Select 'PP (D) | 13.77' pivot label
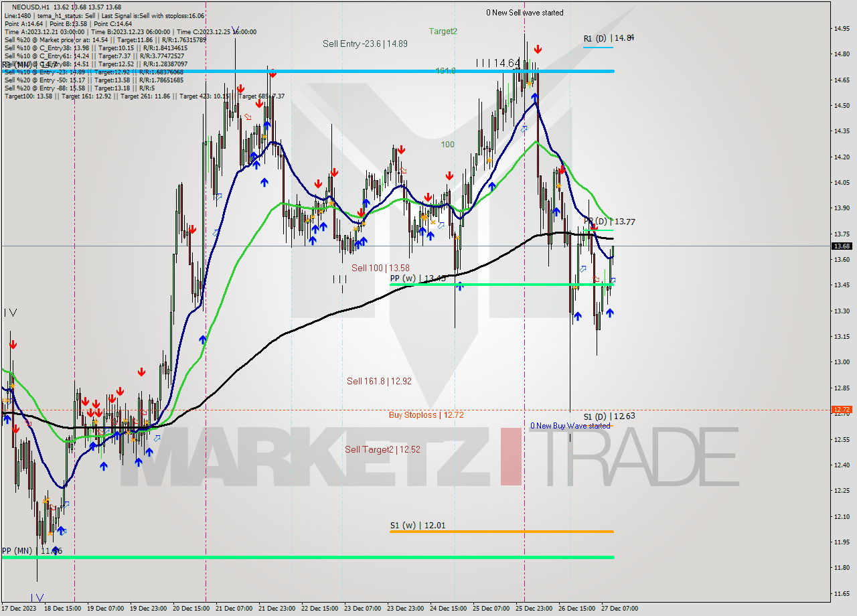Viewport: 857px width, 616px height. (609, 222)
